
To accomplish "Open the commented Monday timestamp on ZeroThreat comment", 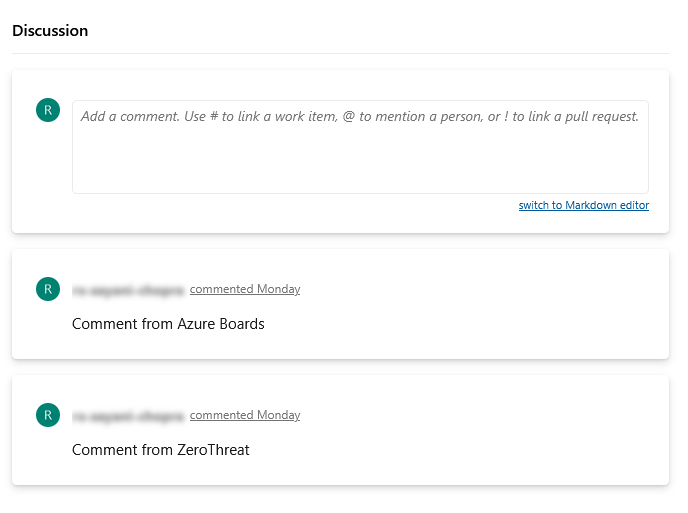I will [245, 415].
